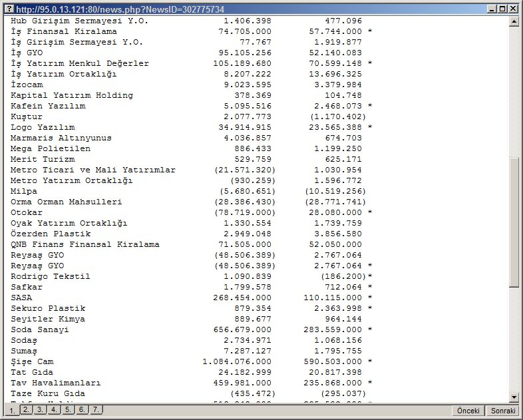Maximize the news window

coord(502,9)
